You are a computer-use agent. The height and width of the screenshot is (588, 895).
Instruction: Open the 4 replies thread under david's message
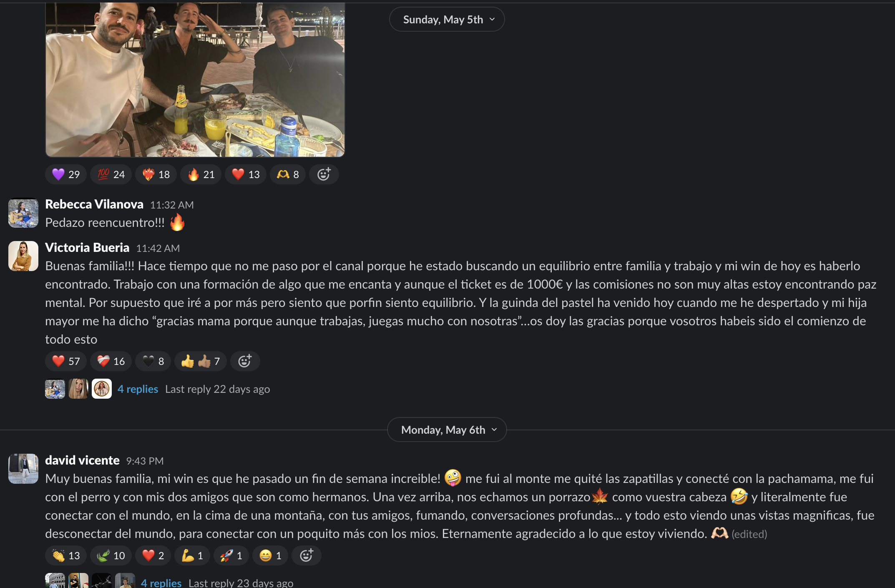tap(161, 583)
